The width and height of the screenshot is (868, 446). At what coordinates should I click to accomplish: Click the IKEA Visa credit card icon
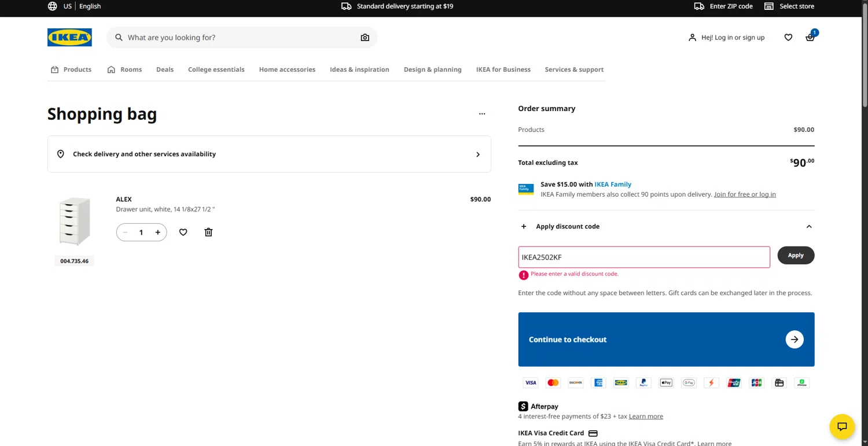point(593,433)
